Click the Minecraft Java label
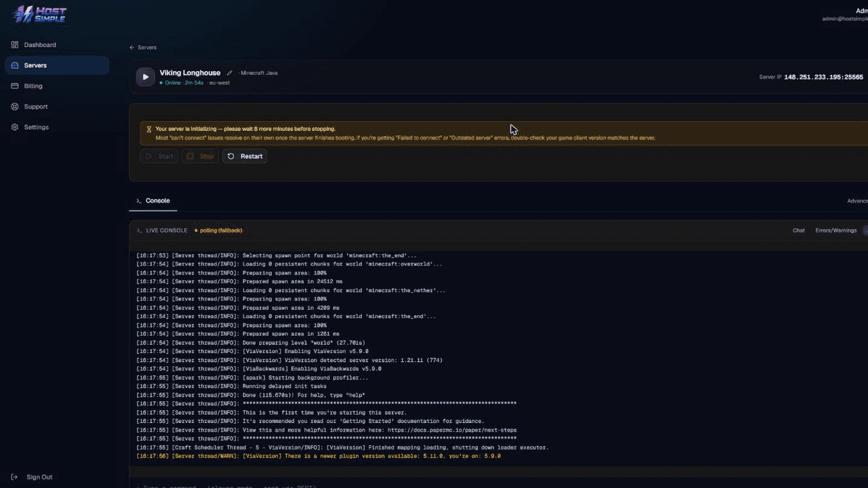Screen dimensions: 868x488 coord(259,73)
